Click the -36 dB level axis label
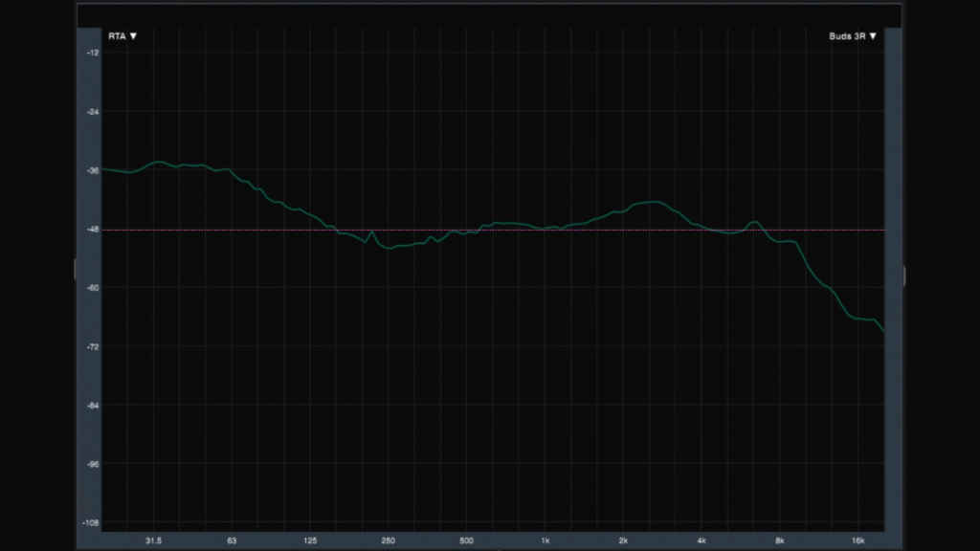The image size is (980, 551). [92, 170]
